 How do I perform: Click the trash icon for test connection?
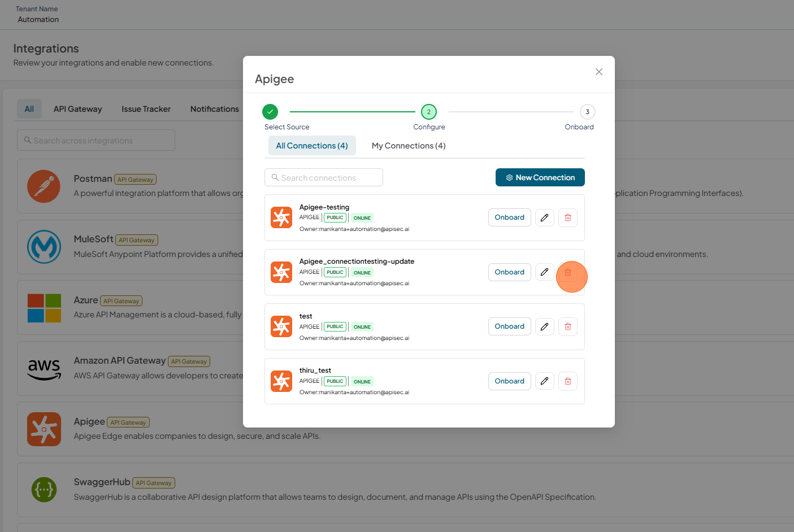click(x=568, y=326)
